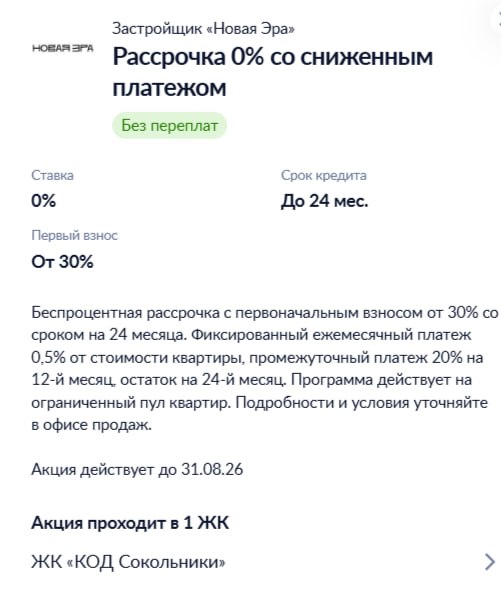Click the text Подробности и условия уточняйте
The image size is (501, 589).
pos(362,403)
